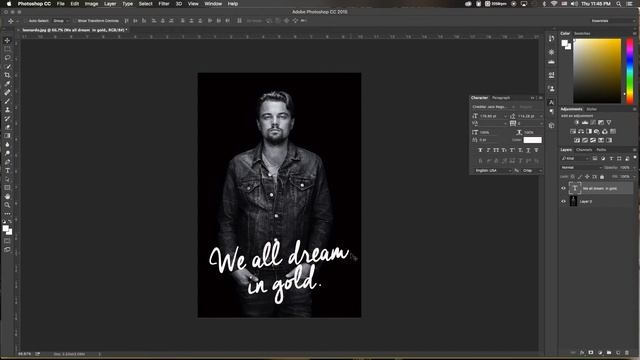Select the Lasso tool
The height and width of the screenshot is (360, 640).
7,58
